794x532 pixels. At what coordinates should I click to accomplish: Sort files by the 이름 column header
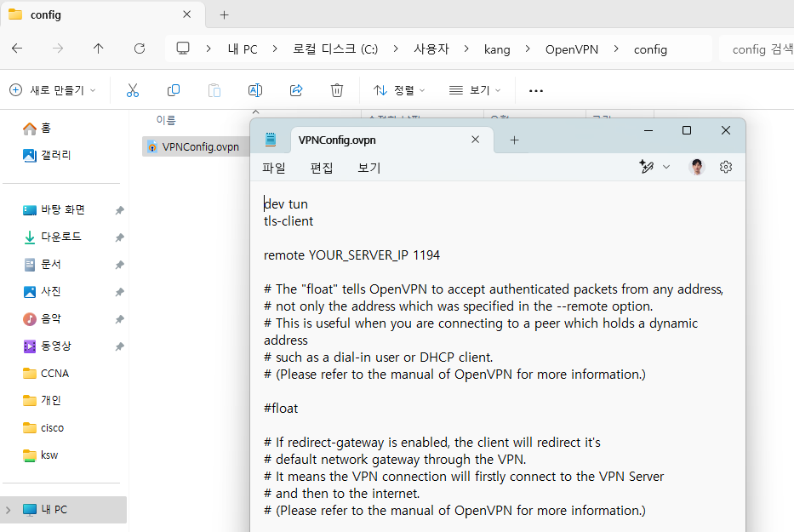coord(166,120)
